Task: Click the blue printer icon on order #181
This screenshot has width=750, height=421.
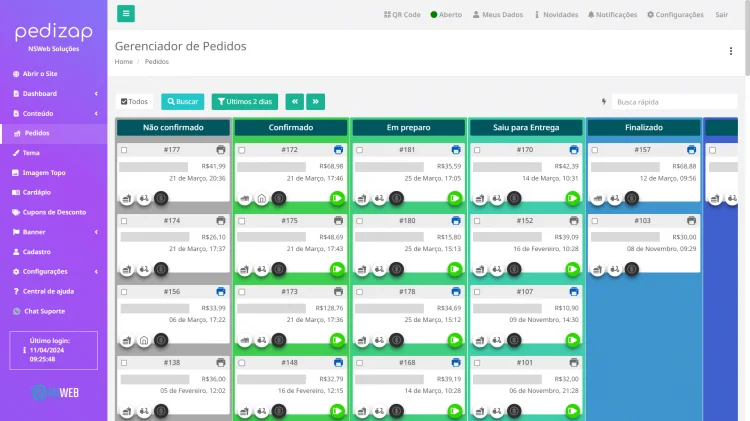Action: tap(456, 150)
